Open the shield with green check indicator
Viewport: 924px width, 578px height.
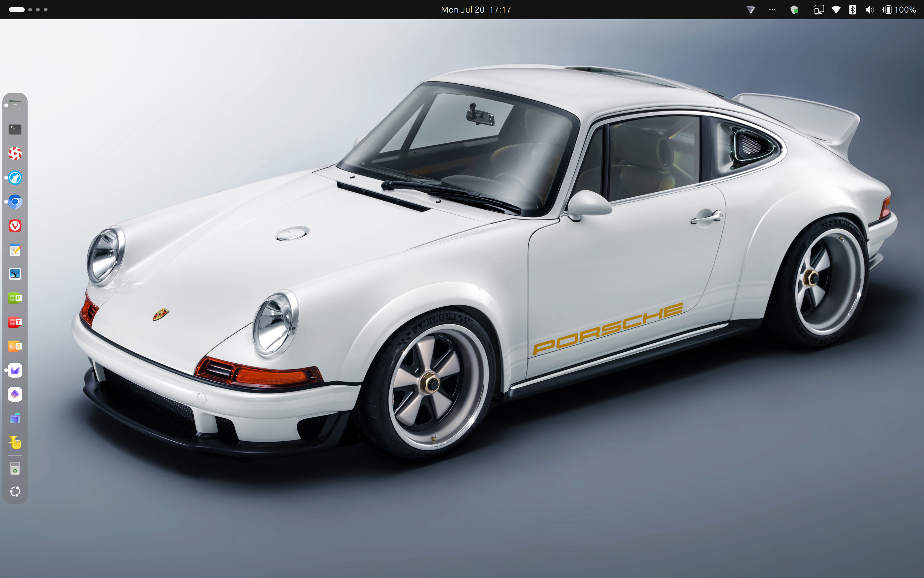point(795,10)
